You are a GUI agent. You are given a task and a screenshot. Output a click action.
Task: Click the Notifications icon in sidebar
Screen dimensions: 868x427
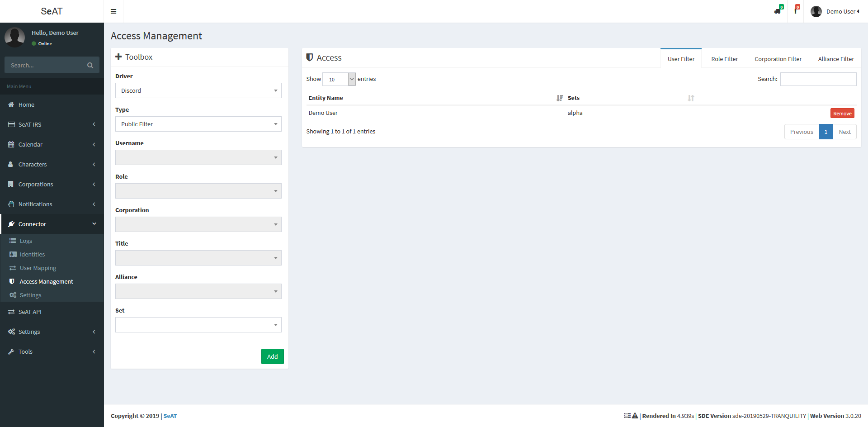coord(11,204)
